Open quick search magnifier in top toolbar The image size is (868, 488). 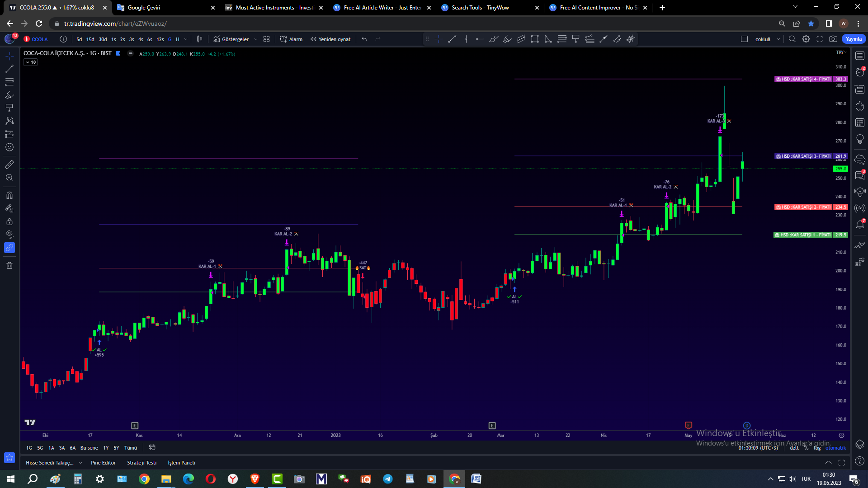792,39
